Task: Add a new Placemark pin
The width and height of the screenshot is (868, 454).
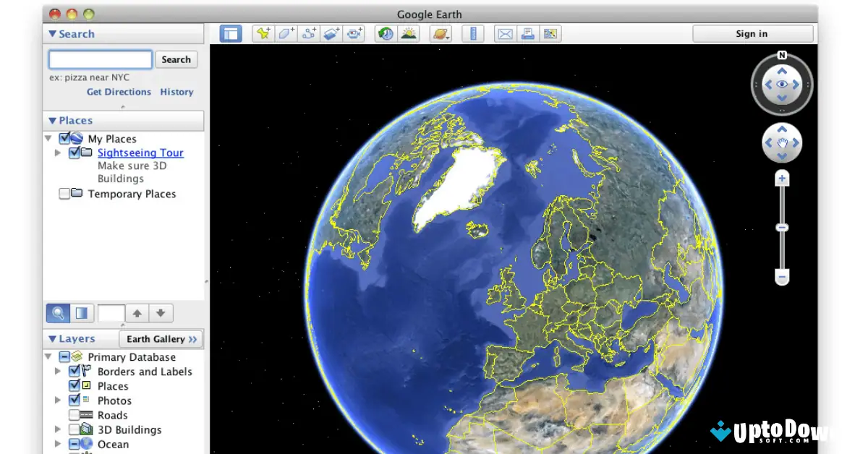Action: click(x=263, y=33)
